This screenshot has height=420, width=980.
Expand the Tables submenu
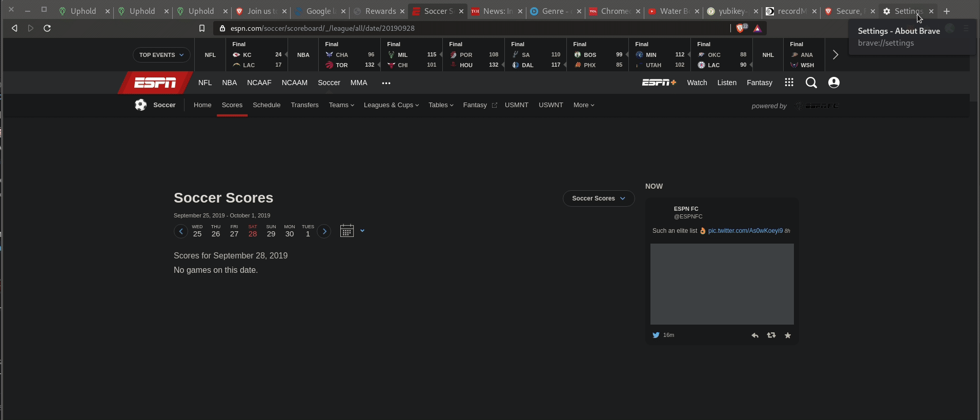(x=441, y=105)
